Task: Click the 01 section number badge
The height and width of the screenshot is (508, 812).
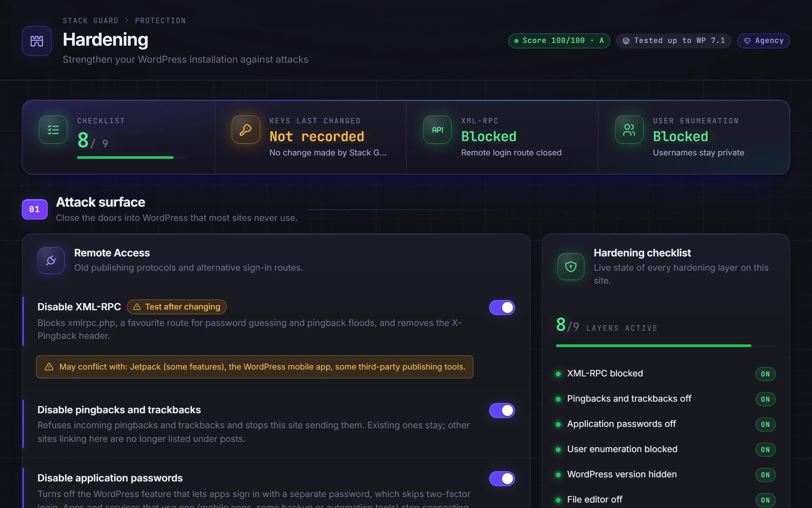Action: click(35, 209)
